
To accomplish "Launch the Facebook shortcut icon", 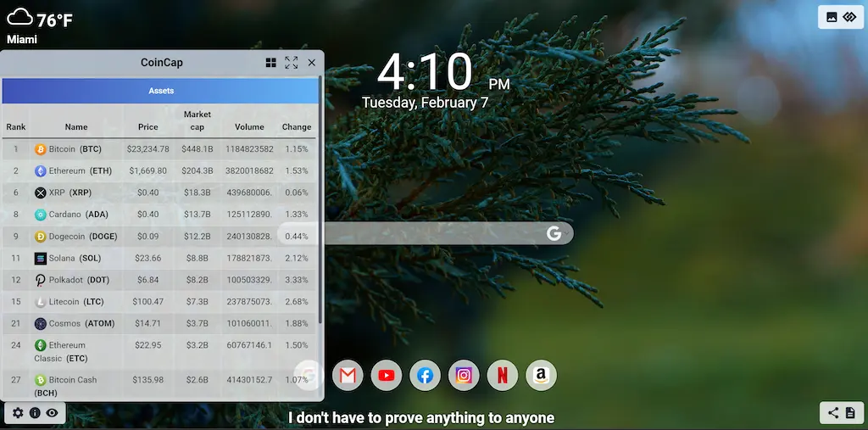I will click(426, 376).
